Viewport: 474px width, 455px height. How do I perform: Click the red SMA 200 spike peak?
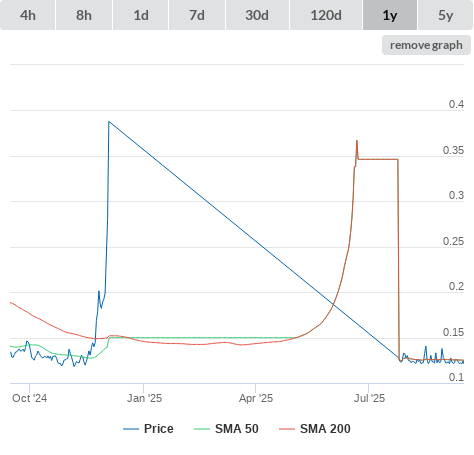point(357,141)
